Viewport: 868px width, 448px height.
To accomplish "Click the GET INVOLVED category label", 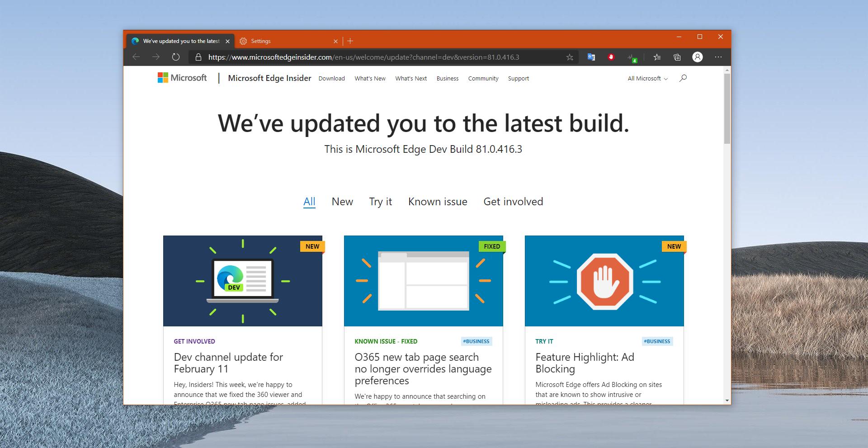I will click(x=194, y=341).
